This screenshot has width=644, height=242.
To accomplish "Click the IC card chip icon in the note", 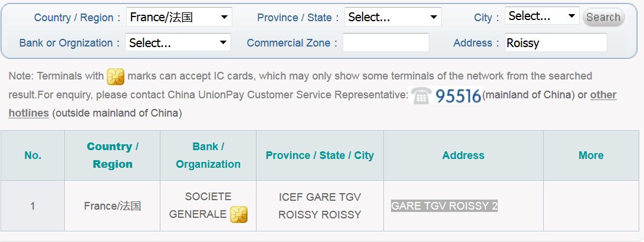I will click(x=116, y=77).
